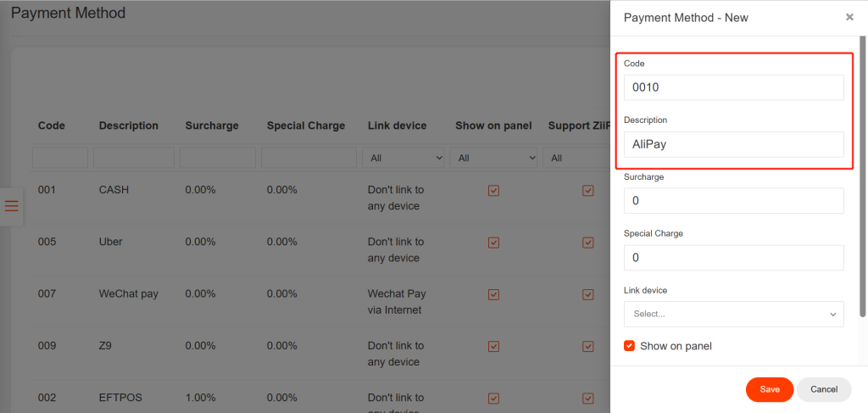Close the Payment Method dialog
Viewport: 868px width, 413px height.
(849, 17)
